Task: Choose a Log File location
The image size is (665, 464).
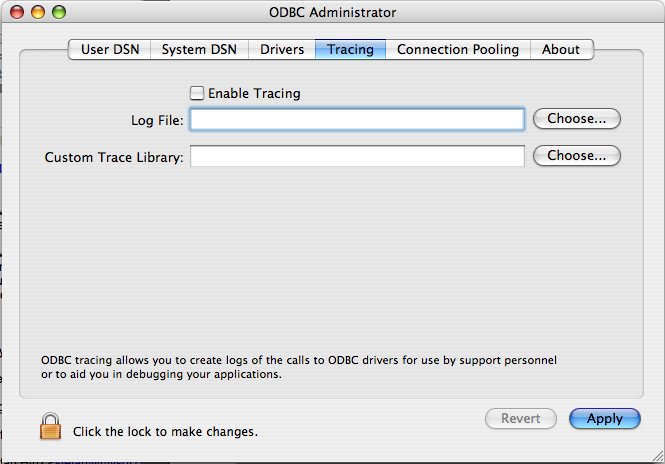Action: point(577,119)
